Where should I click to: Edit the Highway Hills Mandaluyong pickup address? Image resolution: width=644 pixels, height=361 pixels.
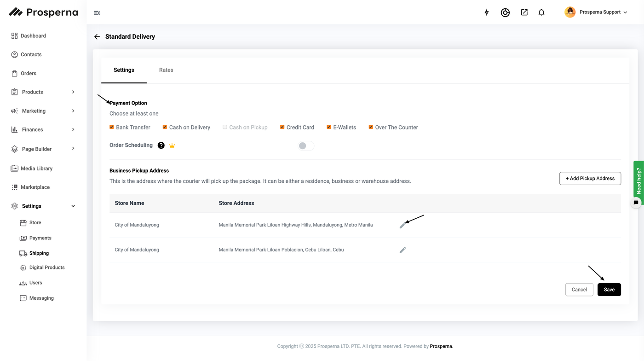(402, 225)
